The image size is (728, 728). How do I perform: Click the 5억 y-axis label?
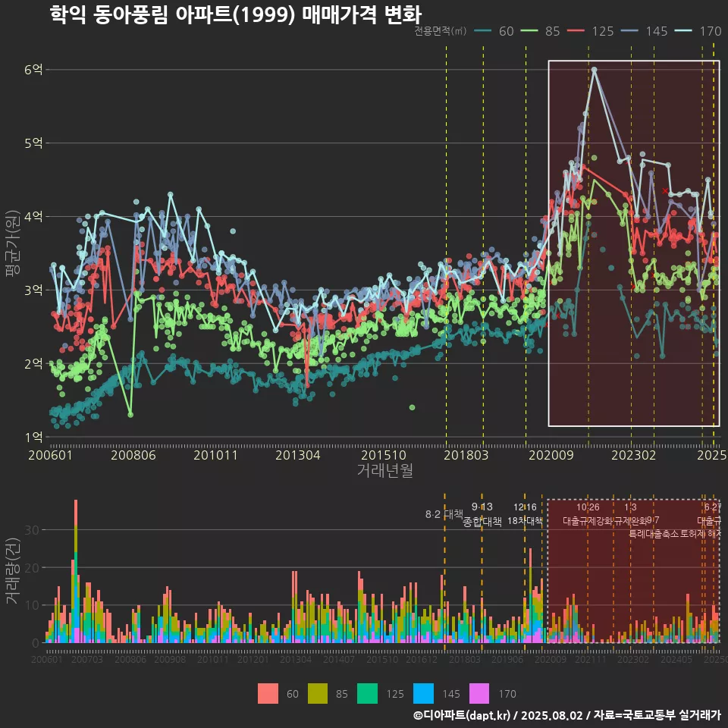33,143
